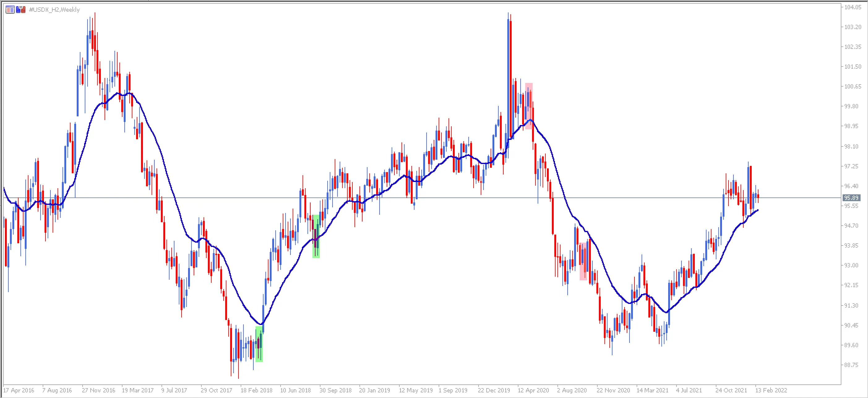Click the 22 Dec 2019 date label
The height and width of the screenshot is (398, 868).
[494, 390]
